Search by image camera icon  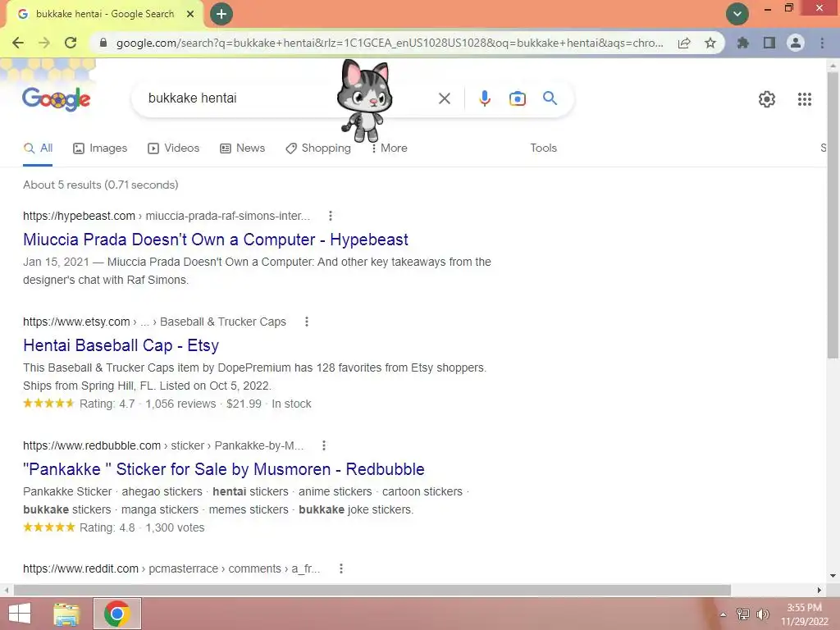(x=518, y=98)
